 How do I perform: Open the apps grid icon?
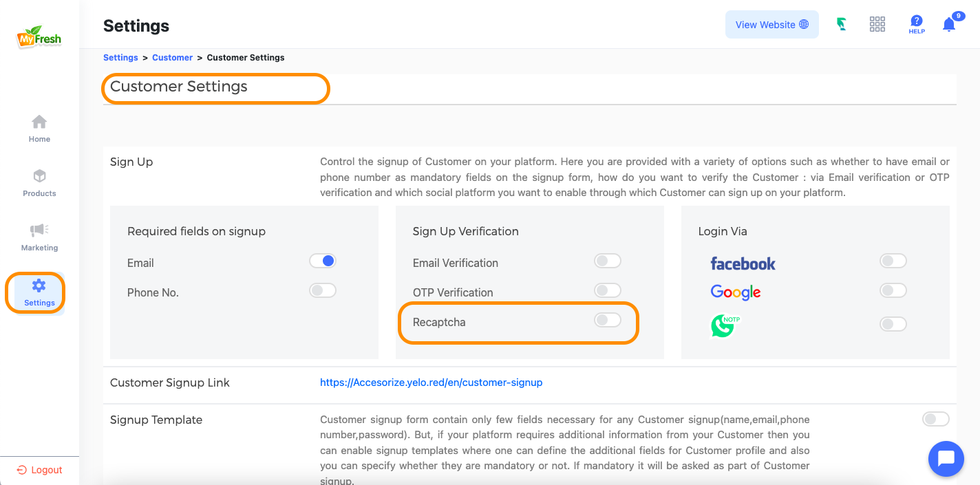[x=877, y=24]
